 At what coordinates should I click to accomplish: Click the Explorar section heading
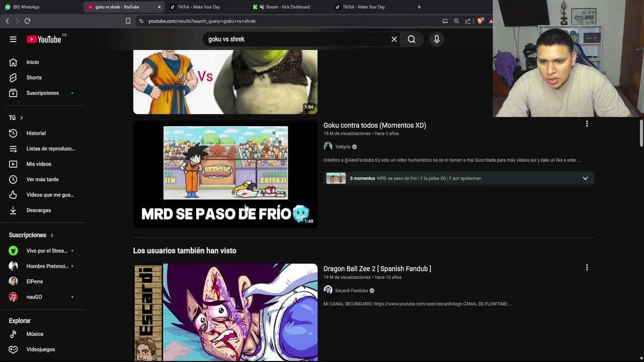[20, 321]
